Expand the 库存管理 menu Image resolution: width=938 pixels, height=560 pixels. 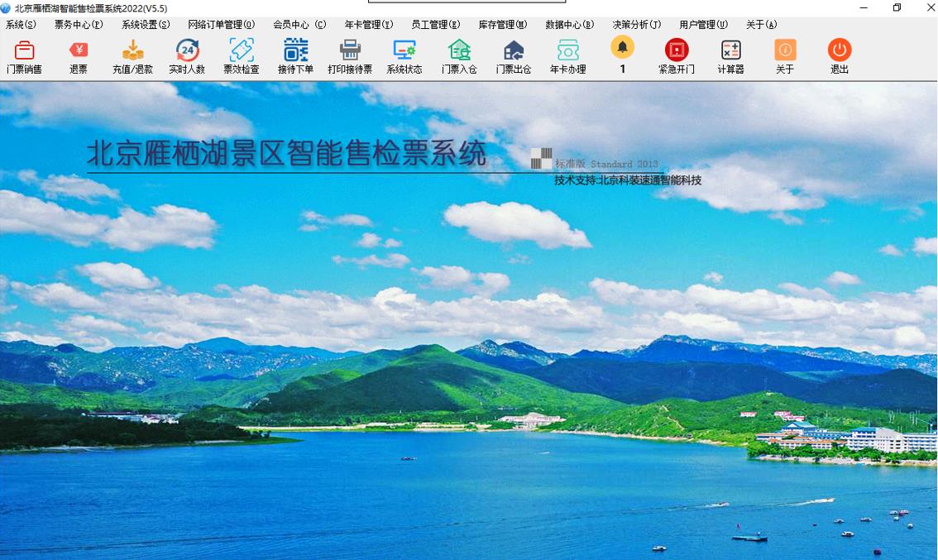502,25
